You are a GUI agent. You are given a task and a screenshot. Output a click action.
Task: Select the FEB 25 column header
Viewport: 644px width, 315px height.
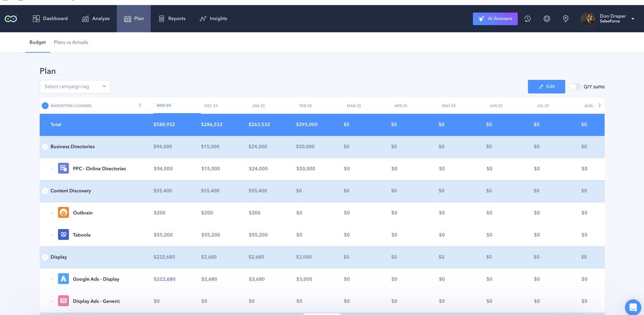coord(306,106)
